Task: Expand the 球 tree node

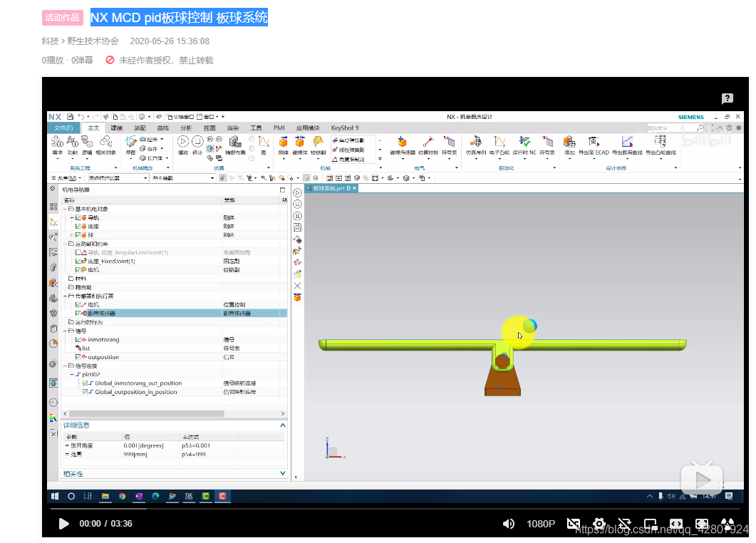Action: [x=72, y=235]
